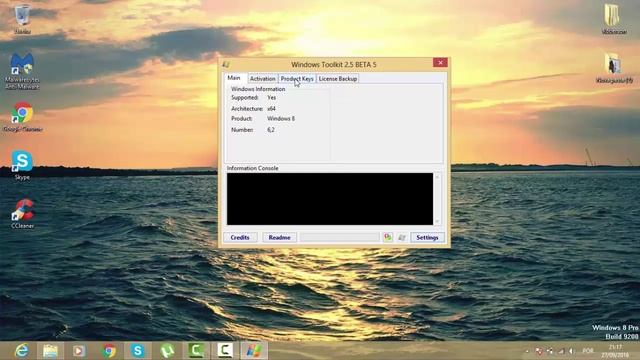This screenshot has width=640, height=360.
Task: Open the media player taskbar icon
Action: tap(79, 351)
